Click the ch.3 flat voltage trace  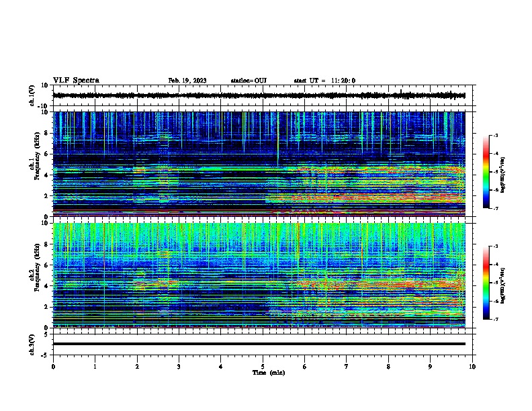[259, 344]
